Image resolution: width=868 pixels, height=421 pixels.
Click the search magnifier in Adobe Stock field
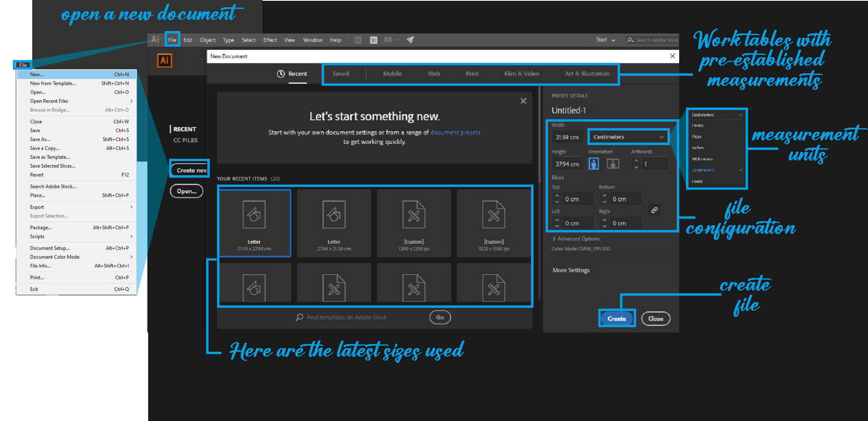[x=630, y=40]
